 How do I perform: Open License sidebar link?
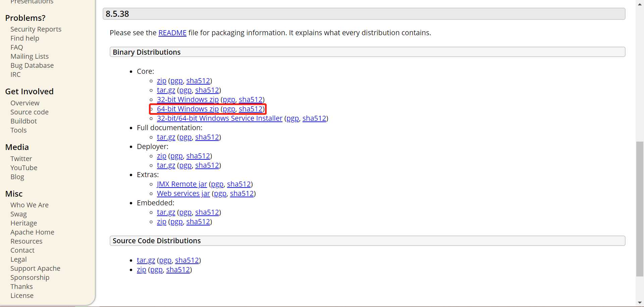(x=22, y=296)
